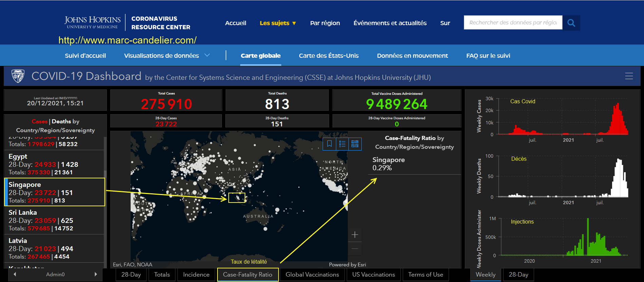
Task: Select the US Vaccinations tab
Action: click(374, 275)
